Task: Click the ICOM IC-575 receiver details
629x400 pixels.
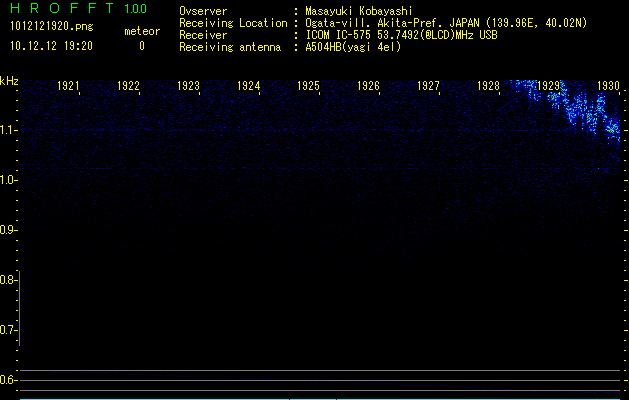Action: tap(401, 35)
